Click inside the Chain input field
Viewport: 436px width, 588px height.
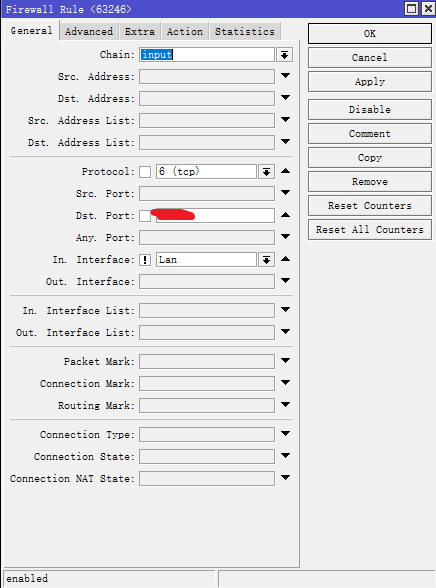point(207,55)
